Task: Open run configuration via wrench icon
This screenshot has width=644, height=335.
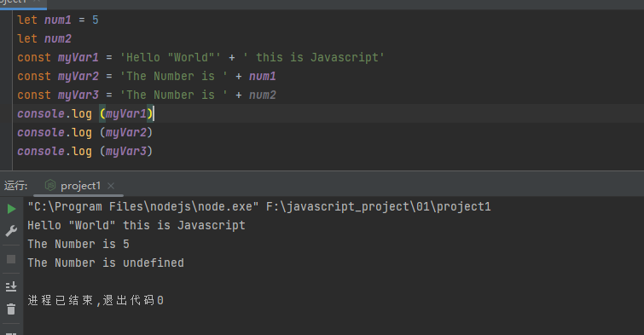Action: 11,231
